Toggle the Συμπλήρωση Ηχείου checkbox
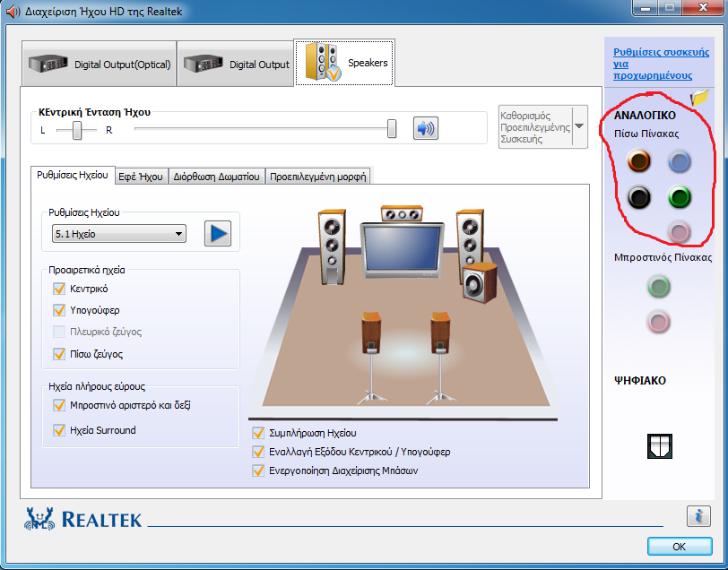Image resolution: width=728 pixels, height=570 pixels. click(x=258, y=433)
